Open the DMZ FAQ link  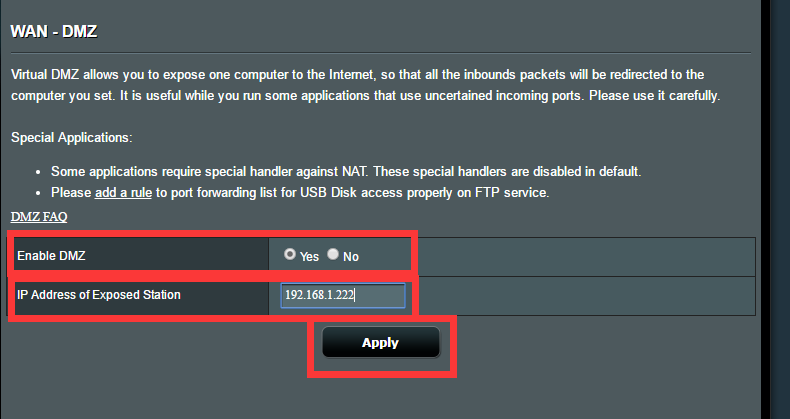(39, 216)
